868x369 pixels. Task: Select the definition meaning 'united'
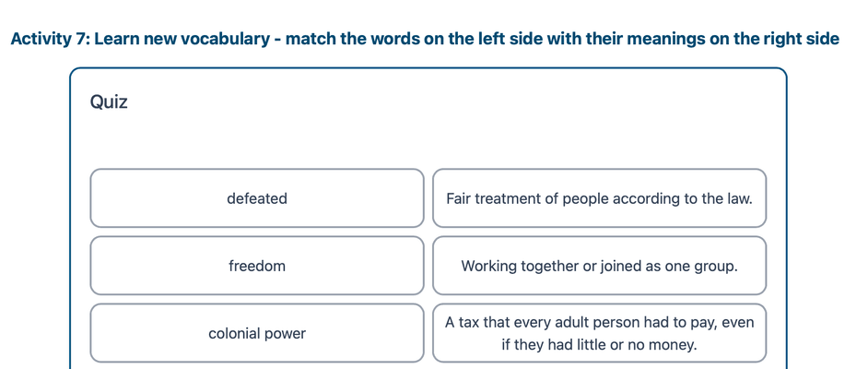click(599, 266)
